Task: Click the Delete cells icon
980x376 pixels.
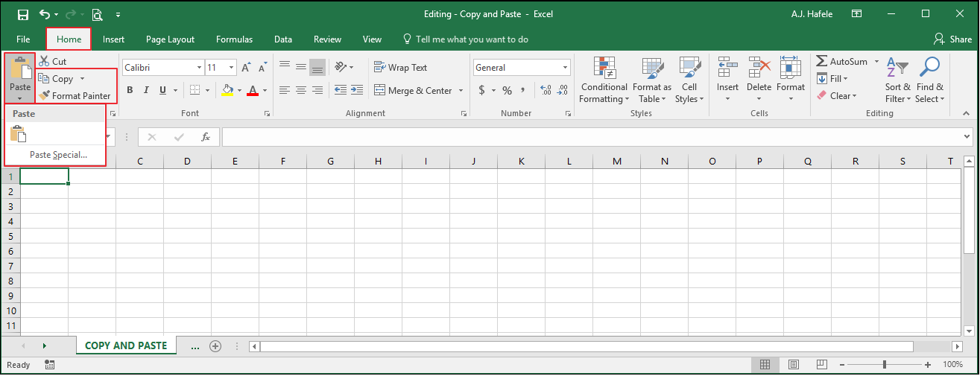Action: pyautogui.click(x=759, y=68)
